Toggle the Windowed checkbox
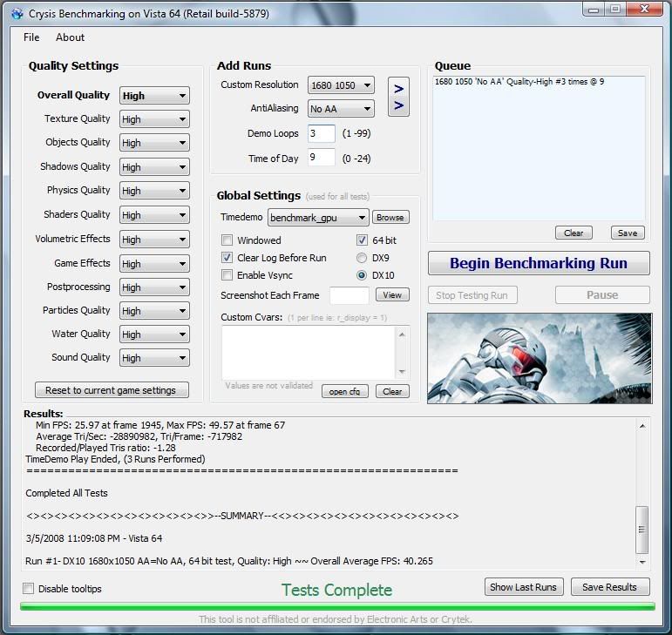The height and width of the screenshot is (635, 672). [227, 240]
